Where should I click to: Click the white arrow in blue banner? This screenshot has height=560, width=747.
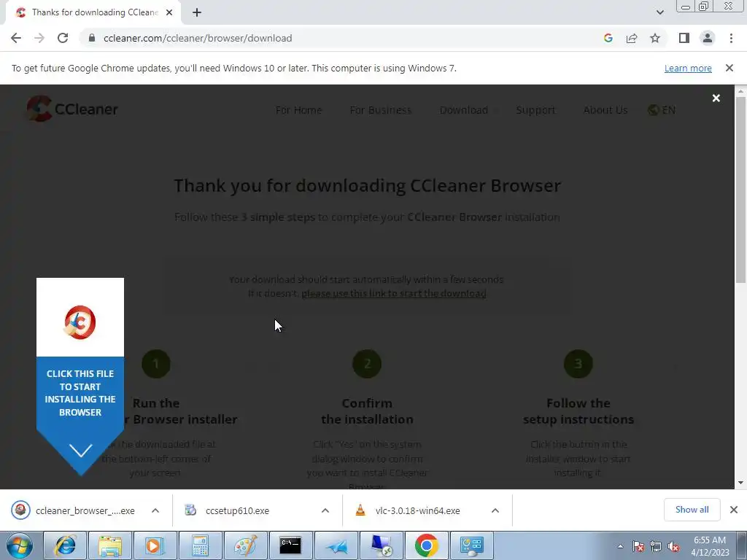coord(80,451)
